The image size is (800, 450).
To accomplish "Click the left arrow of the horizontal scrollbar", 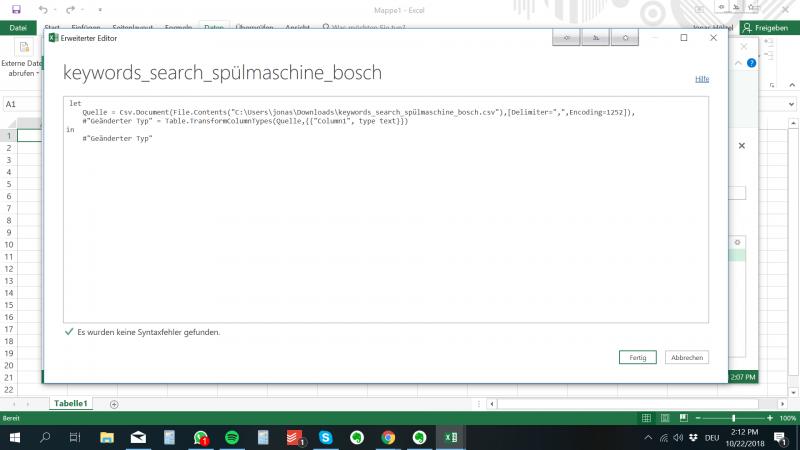I will 492,404.
